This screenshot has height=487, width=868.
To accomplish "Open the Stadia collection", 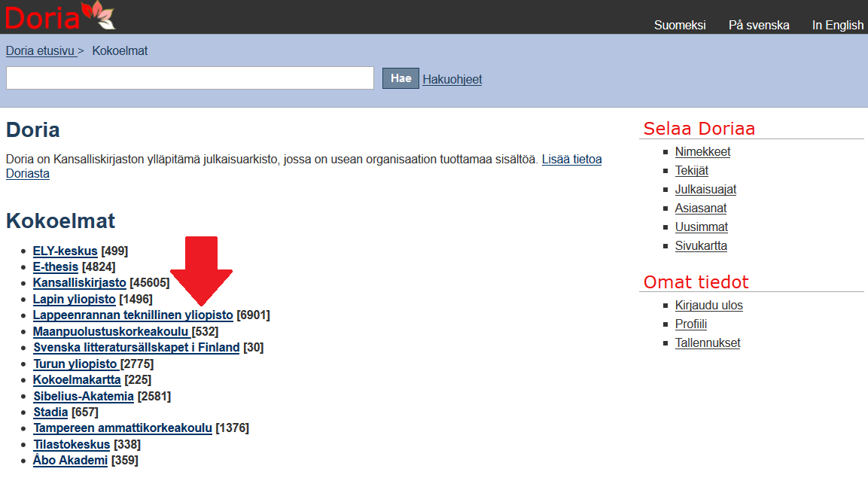I will pyautogui.click(x=50, y=412).
